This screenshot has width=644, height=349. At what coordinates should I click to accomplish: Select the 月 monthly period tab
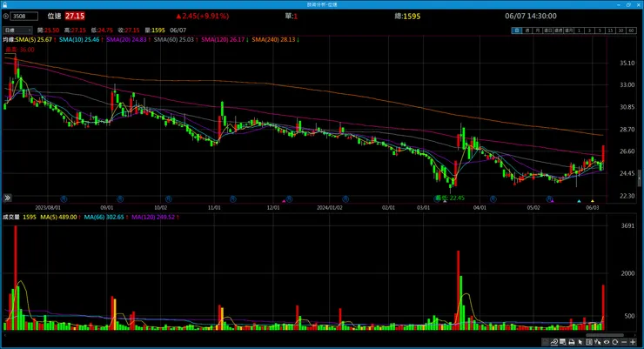pyautogui.click(x=538, y=30)
